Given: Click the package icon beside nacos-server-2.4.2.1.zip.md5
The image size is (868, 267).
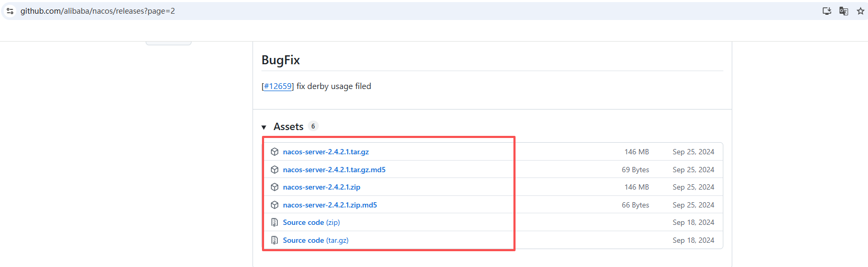Looking at the screenshot, I should pyautogui.click(x=275, y=205).
